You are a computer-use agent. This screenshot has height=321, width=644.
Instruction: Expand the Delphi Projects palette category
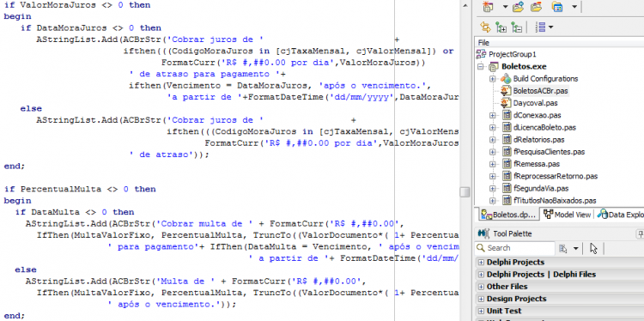point(482,263)
